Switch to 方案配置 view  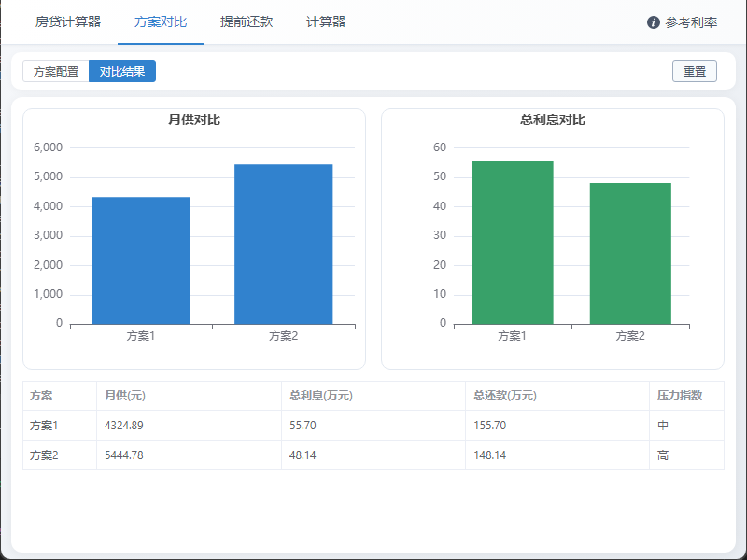click(56, 71)
